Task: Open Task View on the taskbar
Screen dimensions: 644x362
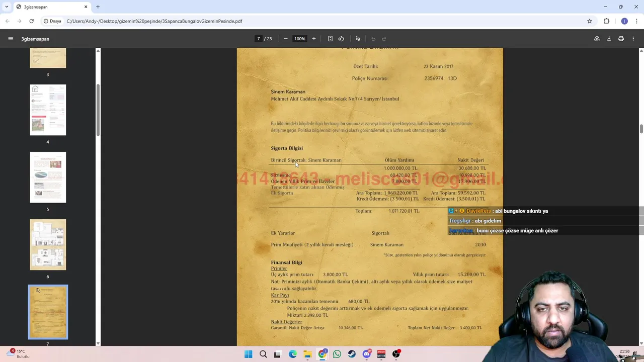Action: click(277, 354)
